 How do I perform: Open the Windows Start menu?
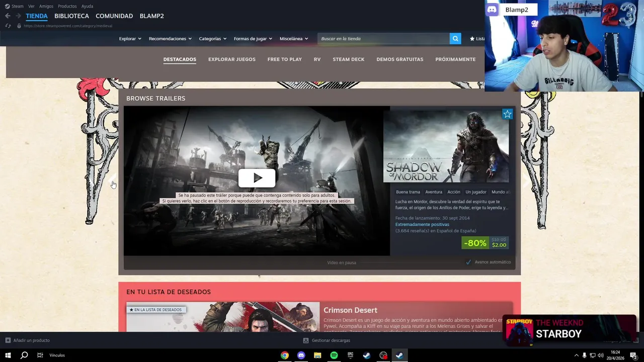coord(8,355)
